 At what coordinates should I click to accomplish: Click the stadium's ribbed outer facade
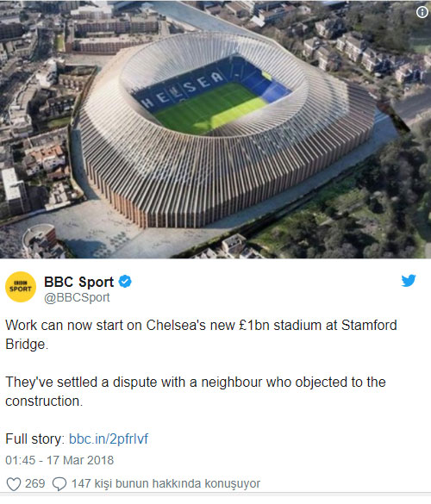pyautogui.click(x=225, y=180)
